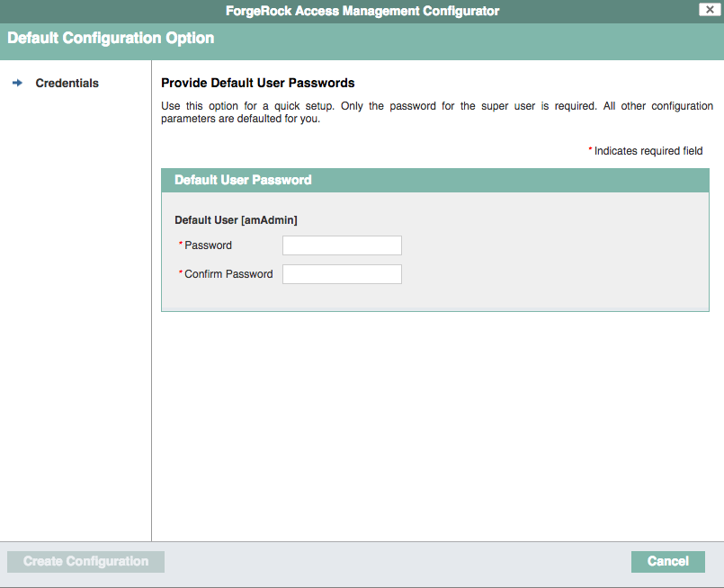This screenshot has height=588, width=724.
Task: Select the Default User [amAdmin] label
Action: (x=238, y=219)
